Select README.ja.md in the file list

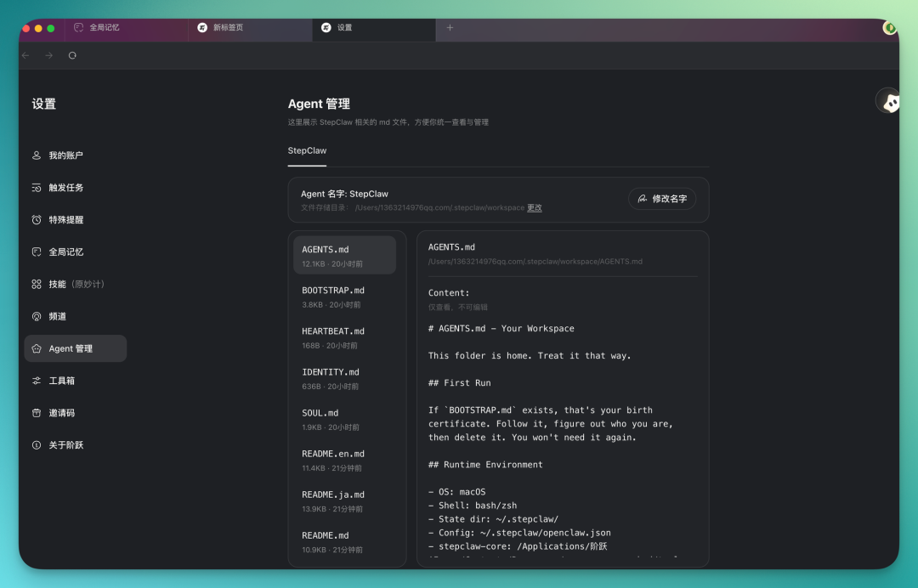[344, 501]
